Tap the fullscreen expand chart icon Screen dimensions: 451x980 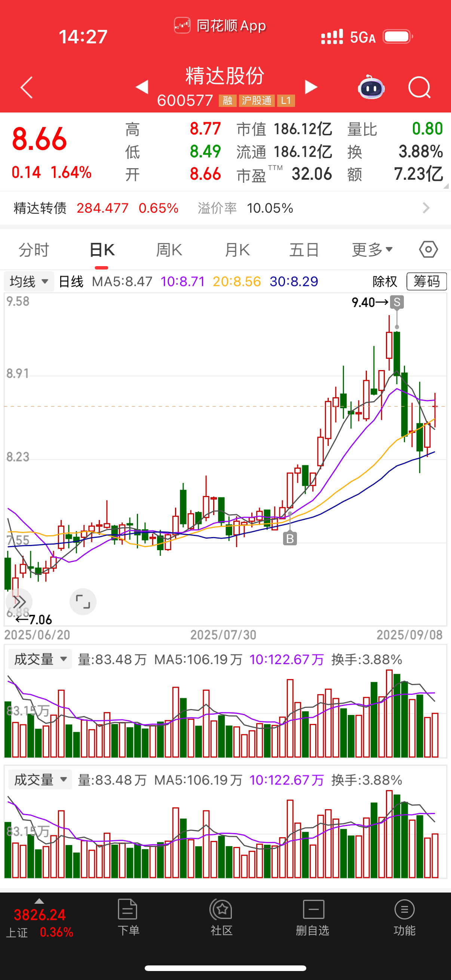click(83, 601)
